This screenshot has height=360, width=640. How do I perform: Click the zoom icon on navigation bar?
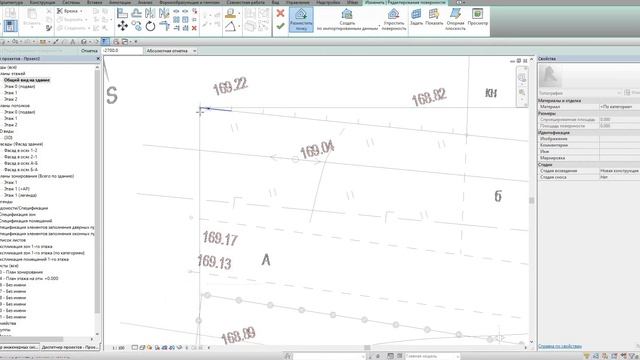pyautogui.click(x=522, y=93)
